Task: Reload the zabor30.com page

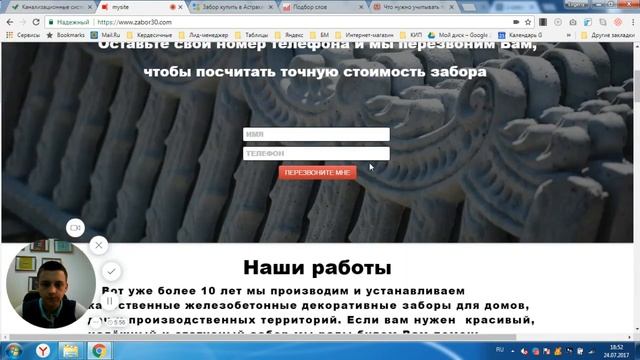Action: pos(36,22)
